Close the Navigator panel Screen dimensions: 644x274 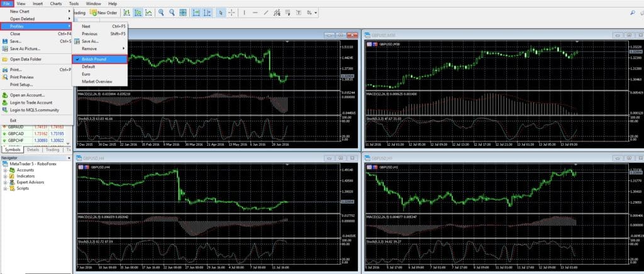[69, 158]
